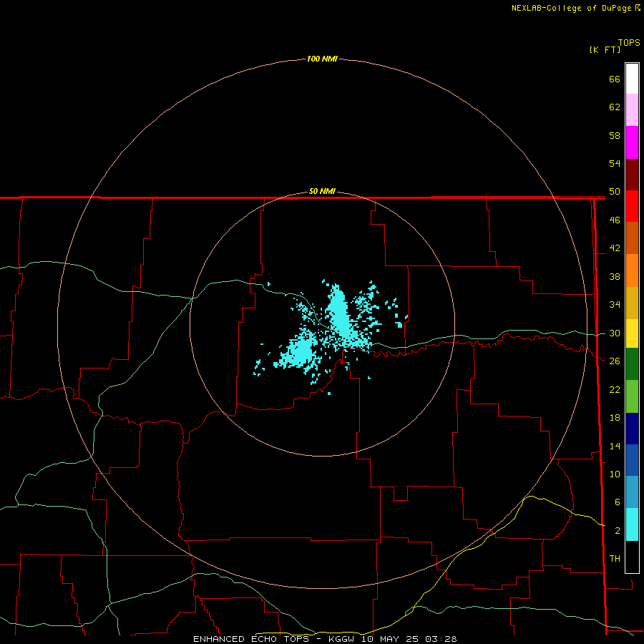Click the '54' legend value
This screenshot has height=644, width=644.
coord(615,163)
